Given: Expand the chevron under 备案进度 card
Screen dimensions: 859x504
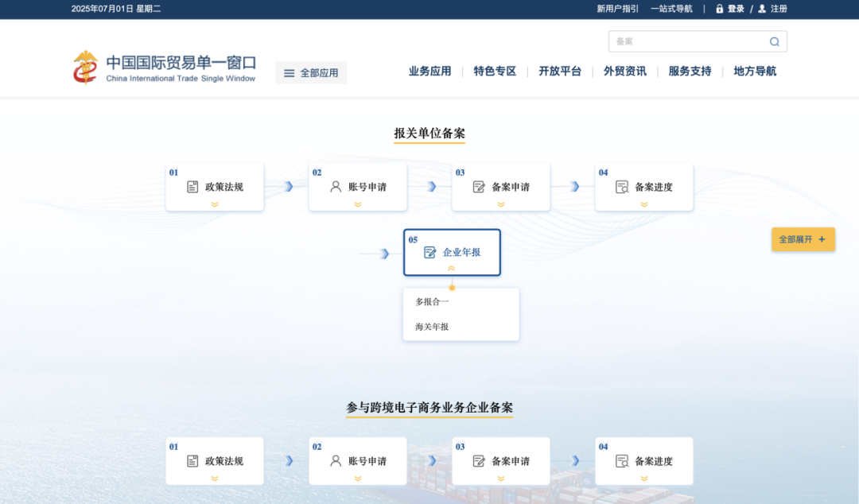Looking at the screenshot, I should pyautogui.click(x=643, y=205).
